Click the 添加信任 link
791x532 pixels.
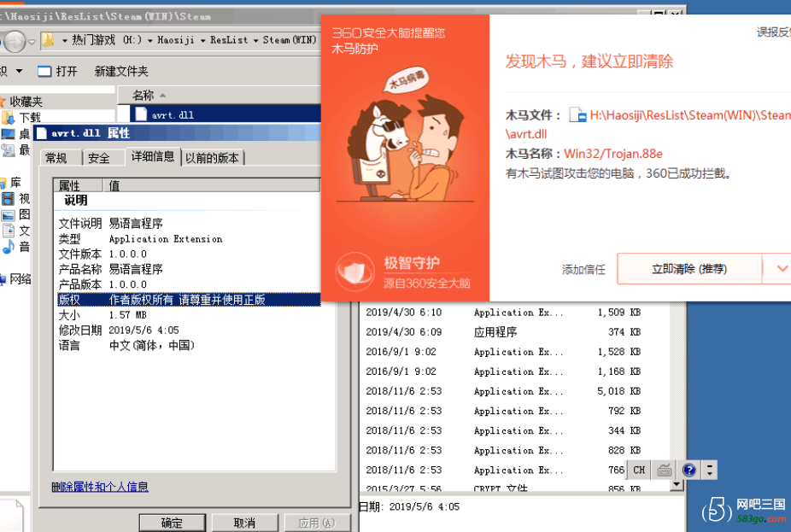[x=583, y=270]
